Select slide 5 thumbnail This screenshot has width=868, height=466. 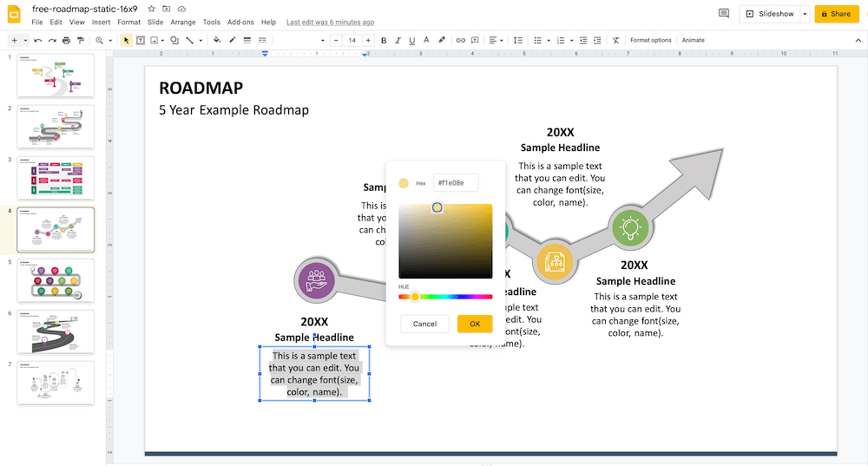click(56, 280)
